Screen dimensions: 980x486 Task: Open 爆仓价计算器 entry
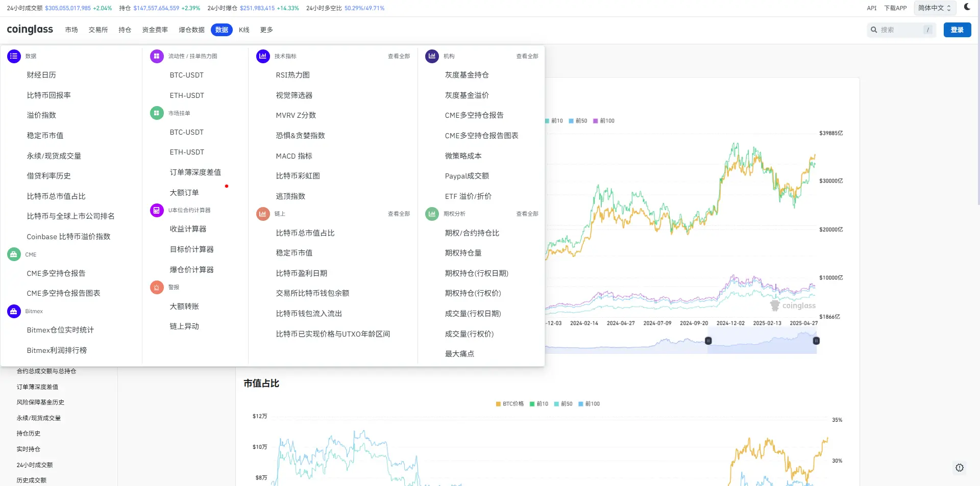(192, 270)
